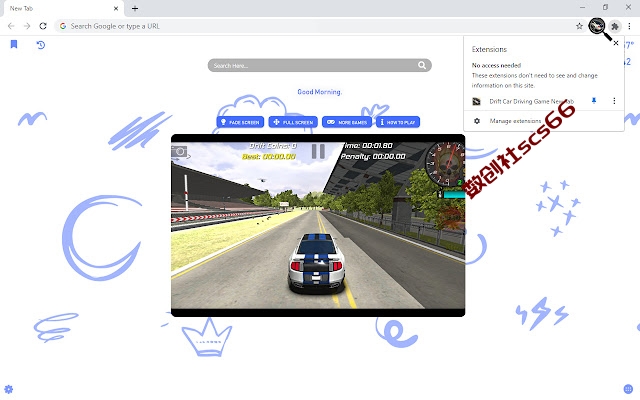Select the Drift Car Driving Game New Tab entry
This screenshot has height=400, width=640.
pyautogui.click(x=531, y=101)
